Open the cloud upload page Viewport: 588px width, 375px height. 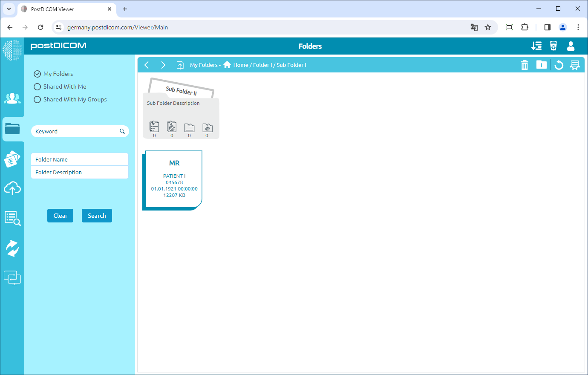[12, 188]
